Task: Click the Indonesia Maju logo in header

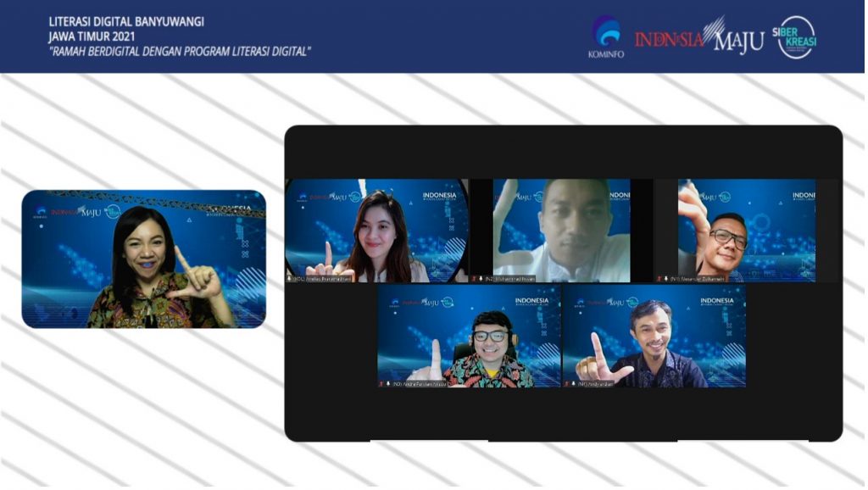Action: 698,38
